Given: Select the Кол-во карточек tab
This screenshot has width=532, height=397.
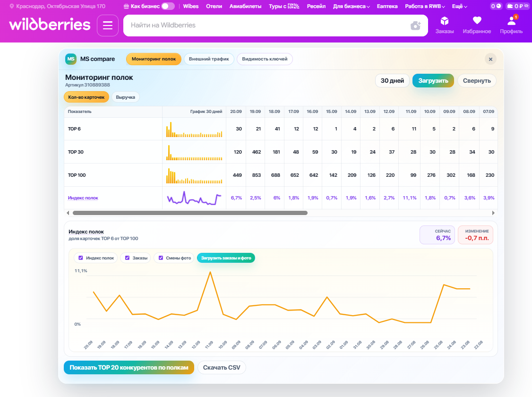Looking at the screenshot, I should tap(86, 97).
